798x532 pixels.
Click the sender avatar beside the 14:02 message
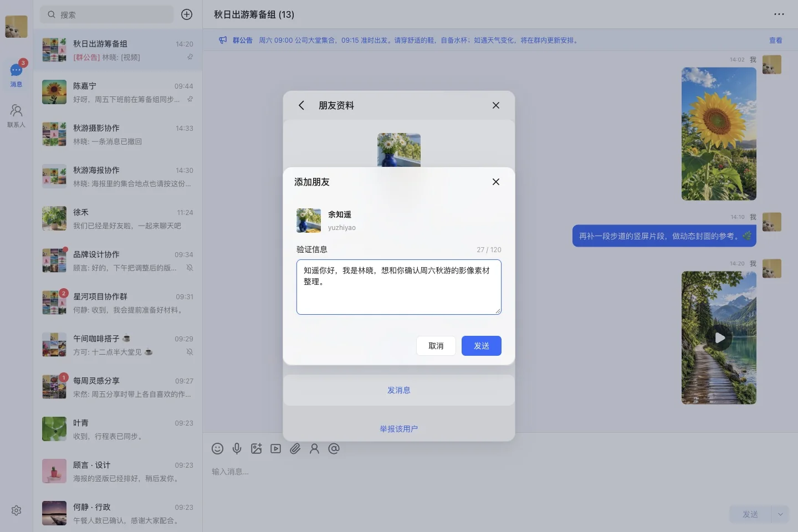coord(772,64)
